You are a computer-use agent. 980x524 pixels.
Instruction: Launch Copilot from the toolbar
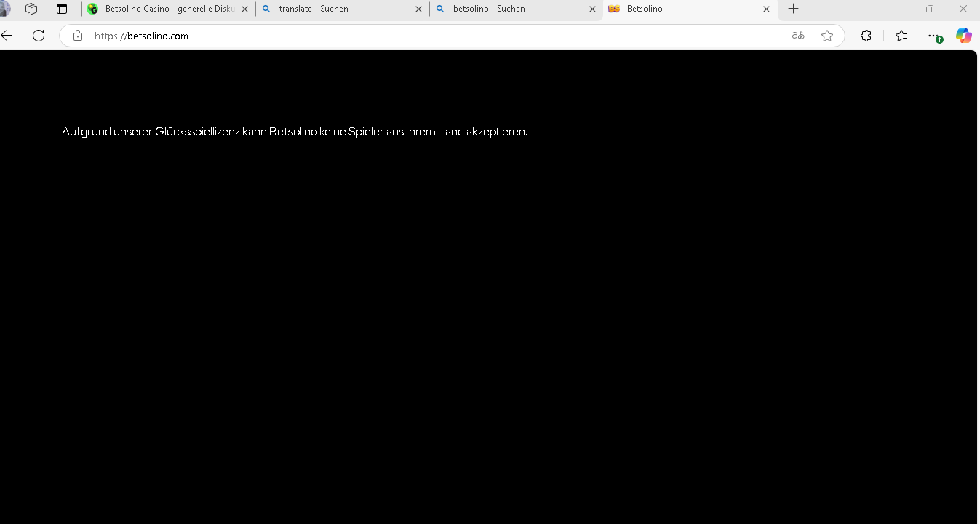click(x=963, y=36)
